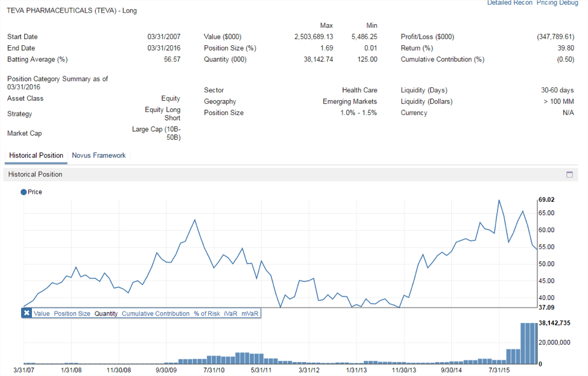Click the Start Date value 03/31/2007
Image resolution: width=588 pixels, height=376 pixels.
click(164, 37)
